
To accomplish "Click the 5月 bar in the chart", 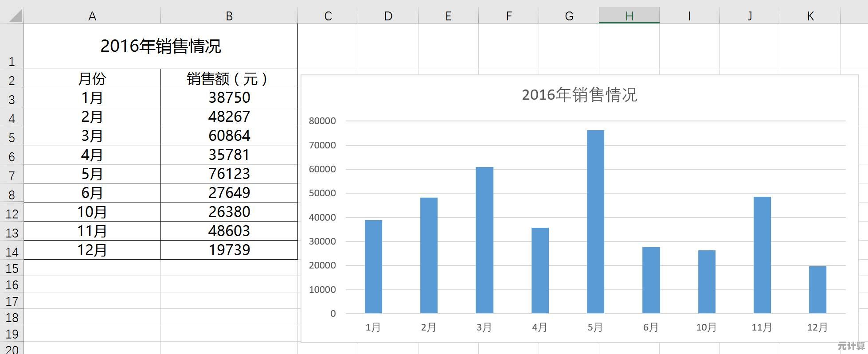I will (595, 222).
